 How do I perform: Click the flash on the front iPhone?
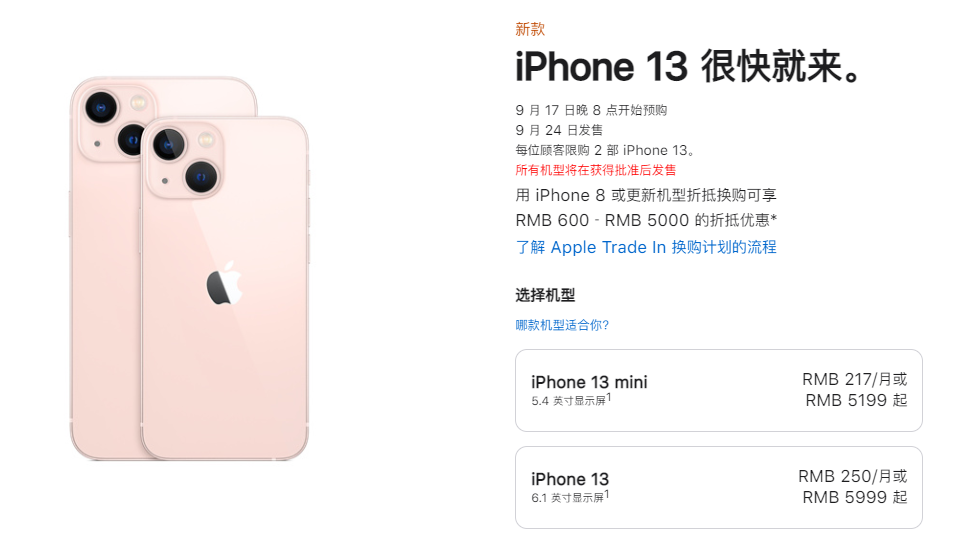pyautogui.click(x=207, y=139)
